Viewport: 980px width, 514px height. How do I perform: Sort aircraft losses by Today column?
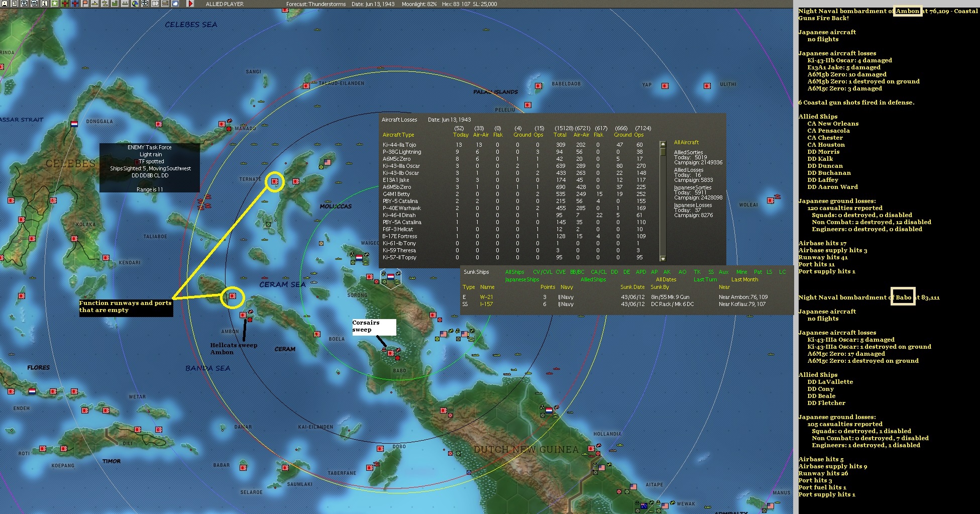pyautogui.click(x=461, y=135)
